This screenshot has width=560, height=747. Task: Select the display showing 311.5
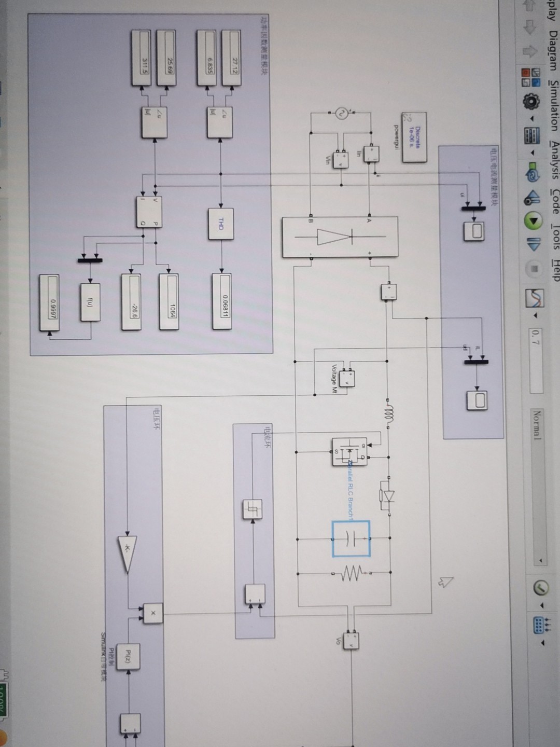(x=142, y=58)
